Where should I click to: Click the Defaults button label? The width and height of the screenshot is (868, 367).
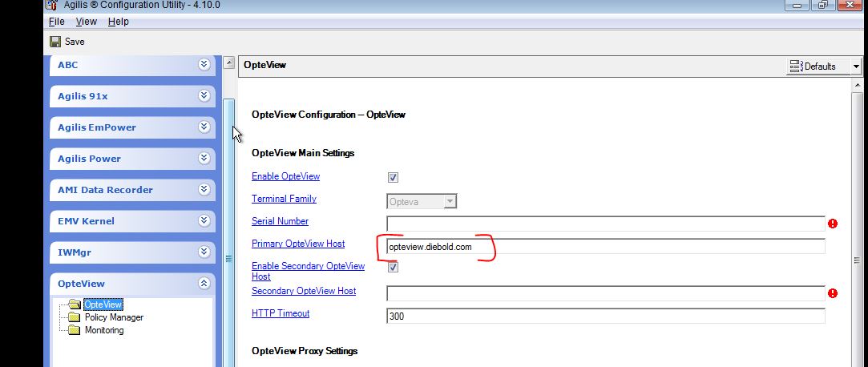(x=820, y=67)
